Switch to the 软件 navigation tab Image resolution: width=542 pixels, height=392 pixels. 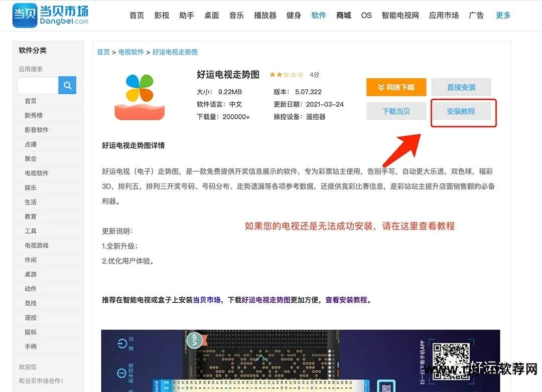point(319,15)
